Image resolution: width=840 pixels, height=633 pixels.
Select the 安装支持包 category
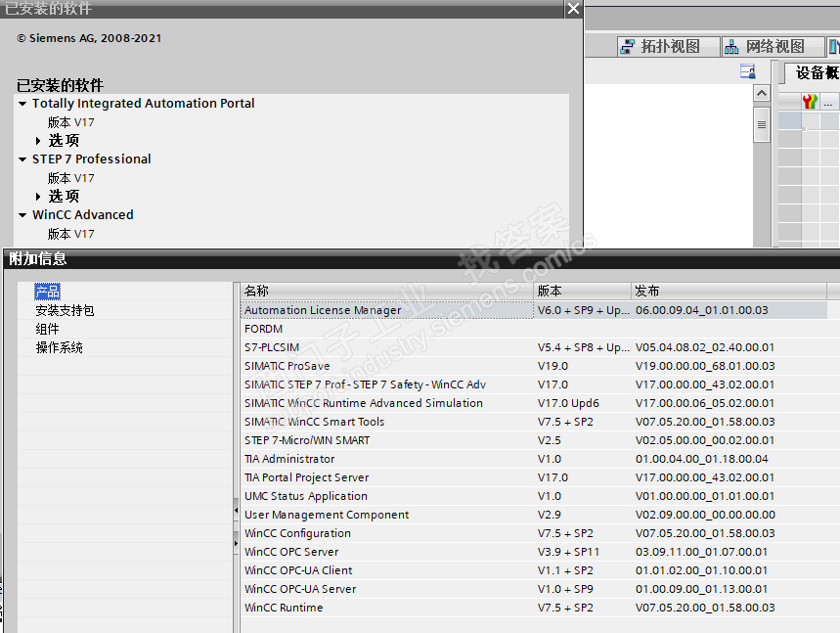(x=65, y=310)
